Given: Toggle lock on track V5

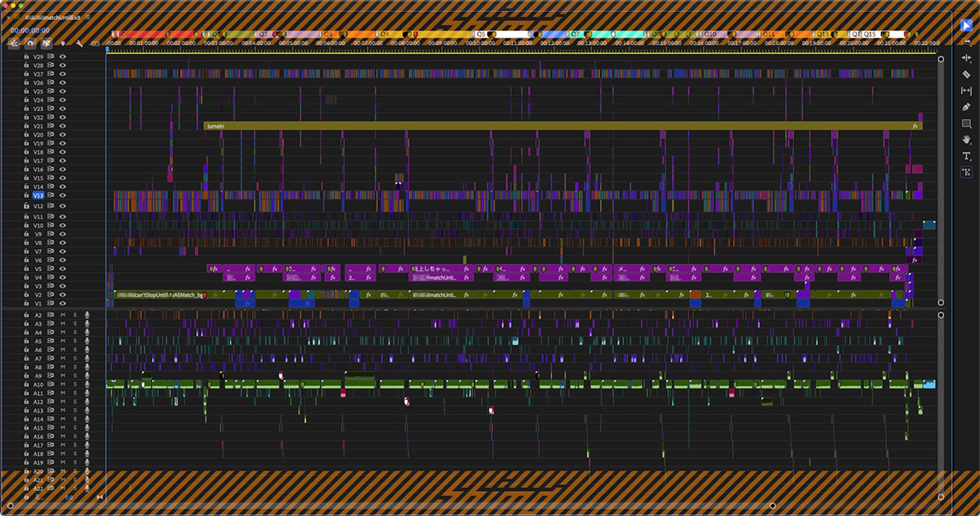Looking at the screenshot, I should click(x=26, y=269).
